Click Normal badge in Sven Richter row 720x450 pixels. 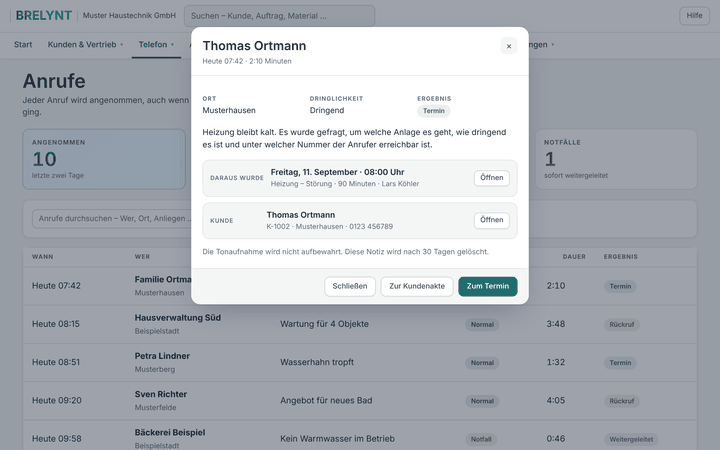pos(482,401)
